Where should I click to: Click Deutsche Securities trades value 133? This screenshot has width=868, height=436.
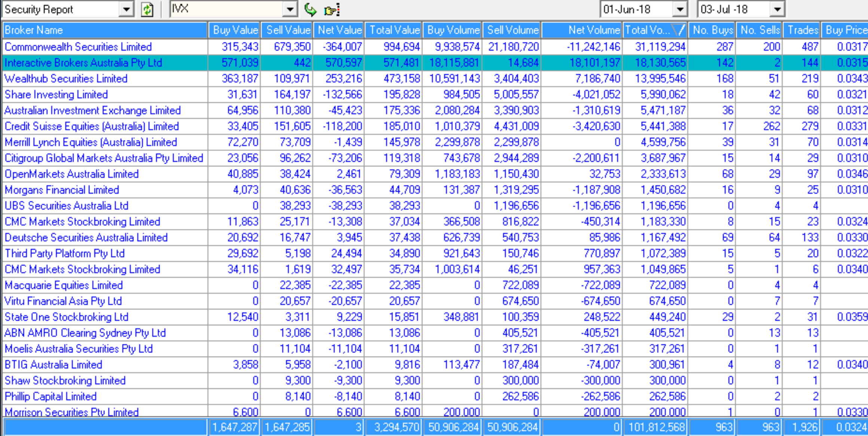(x=810, y=237)
